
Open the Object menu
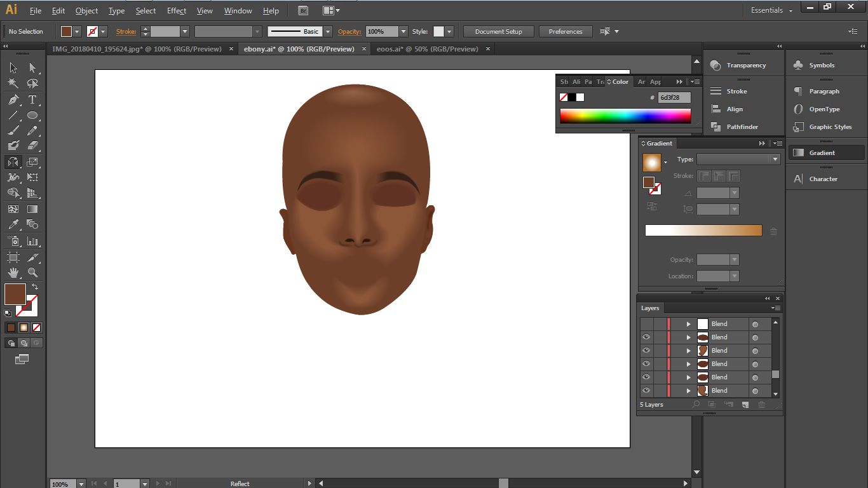click(x=86, y=11)
